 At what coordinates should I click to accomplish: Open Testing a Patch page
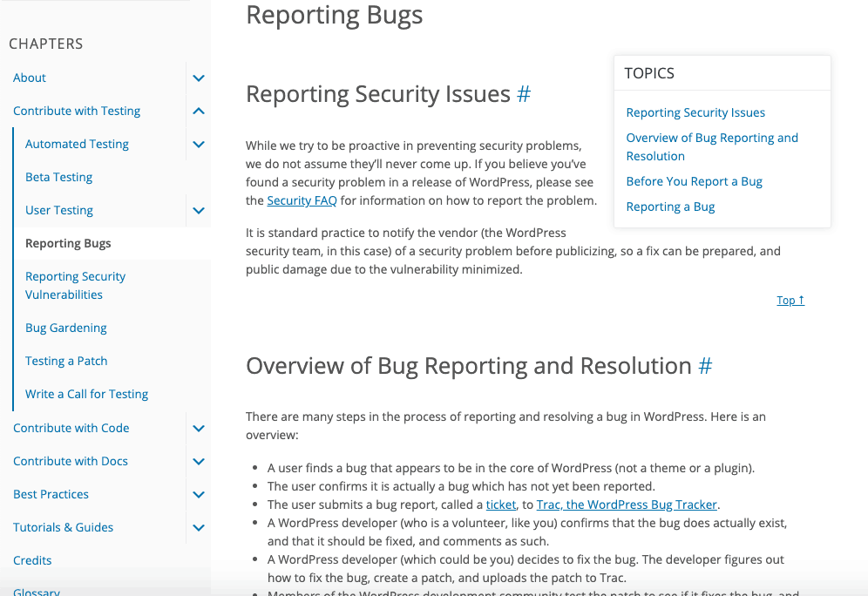click(x=66, y=362)
